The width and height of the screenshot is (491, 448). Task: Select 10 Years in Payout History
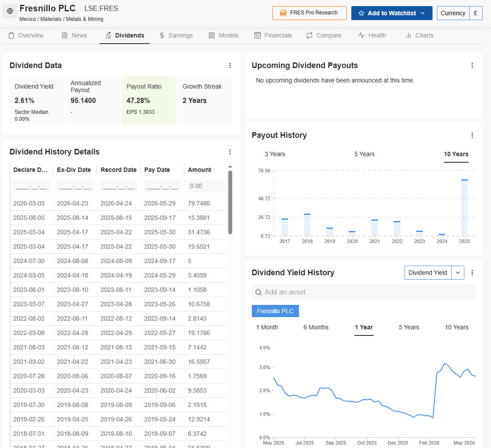click(x=456, y=154)
